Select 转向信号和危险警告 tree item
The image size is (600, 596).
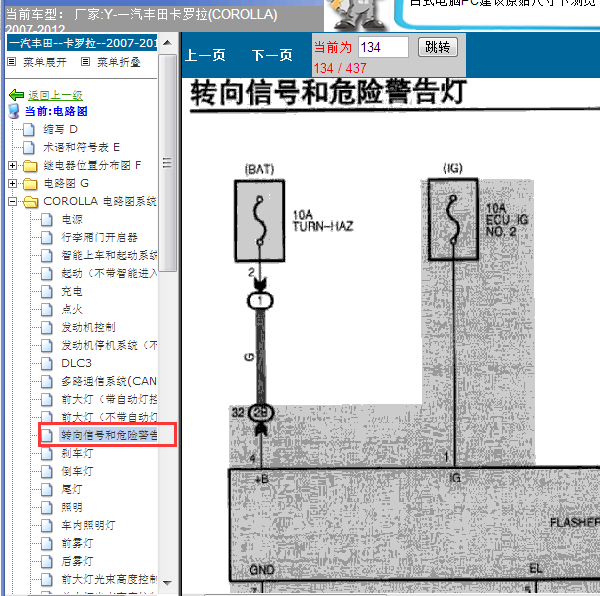(109, 435)
